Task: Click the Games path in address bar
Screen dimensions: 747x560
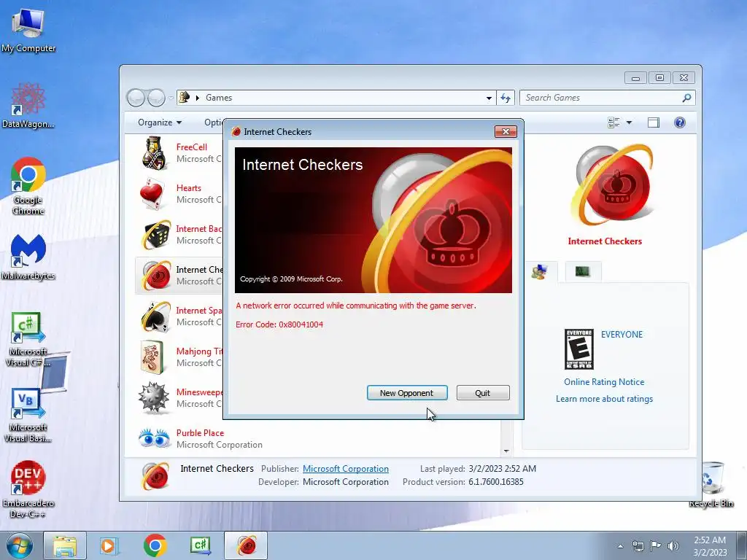Action: pyautogui.click(x=219, y=98)
